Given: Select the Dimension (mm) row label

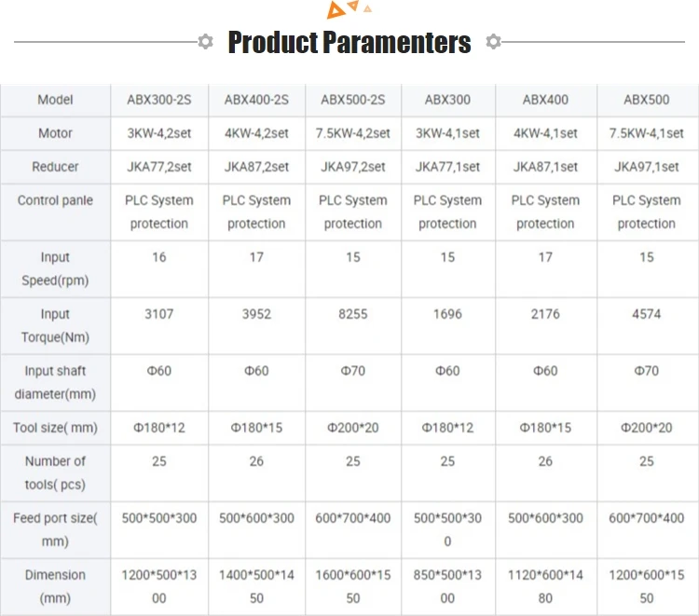Looking at the screenshot, I should (x=55, y=586).
